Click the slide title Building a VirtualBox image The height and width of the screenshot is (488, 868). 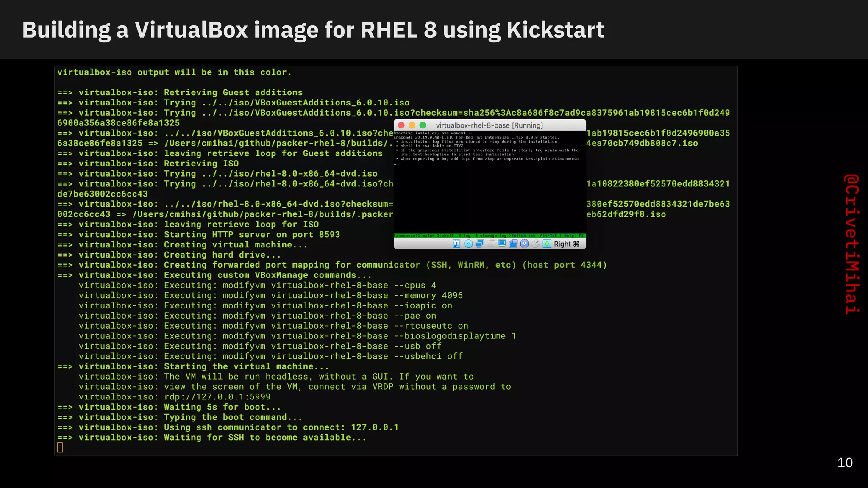pyautogui.click(x=313, y=30)
